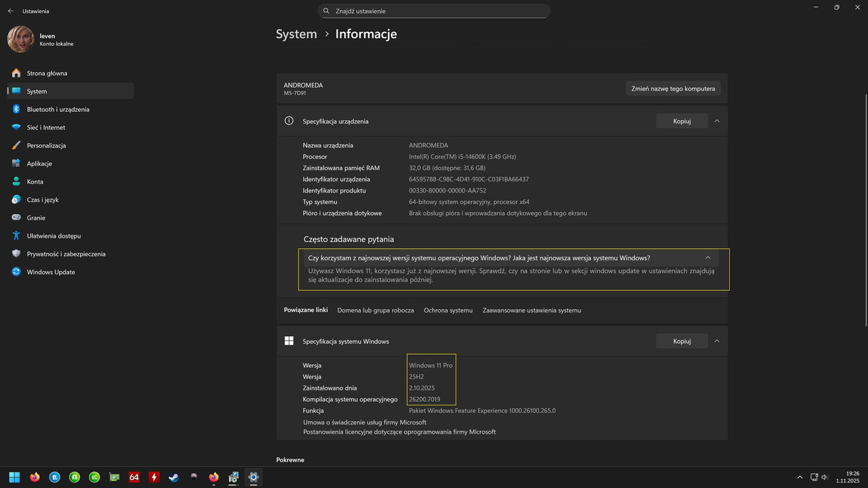The height and width of the screenshot is (488, 868).
Task: Select device ID 64595788-C98C-4D41-910C-C03F1BA66437
Action: pyautogui.click(x=469, y=179)
